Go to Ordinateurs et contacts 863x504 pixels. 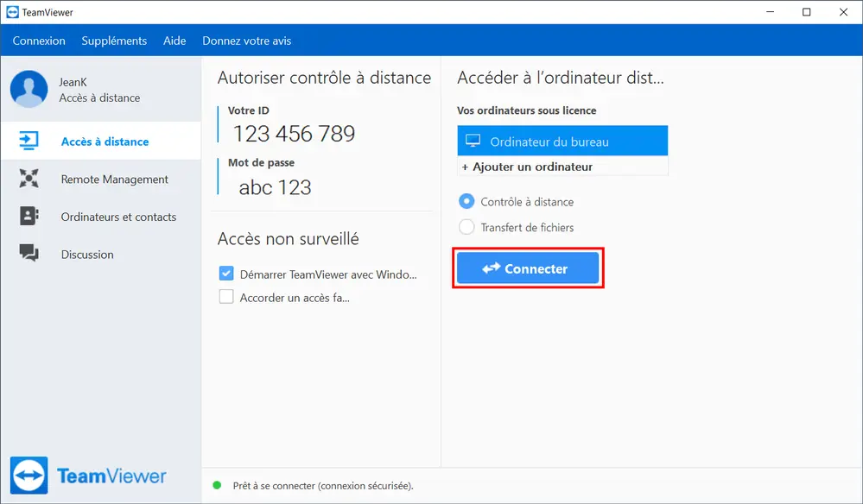point(101,217)
